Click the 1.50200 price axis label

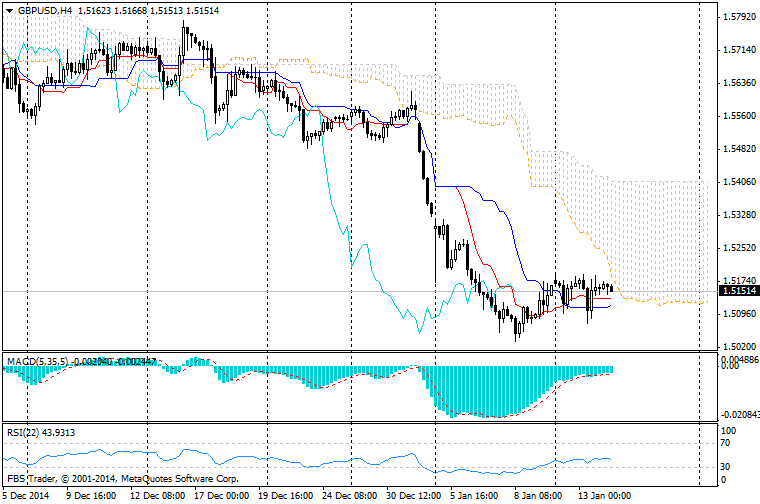click(739, 346)
